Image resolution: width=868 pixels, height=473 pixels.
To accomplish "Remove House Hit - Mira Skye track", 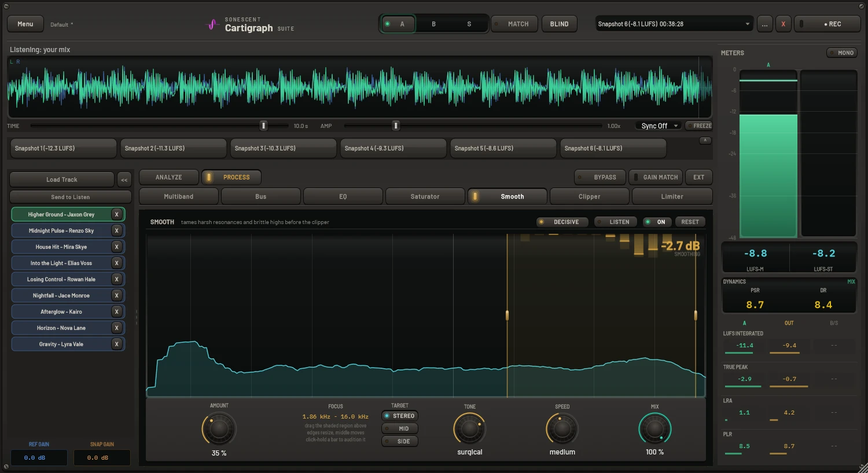I will [x=116, y=247].
